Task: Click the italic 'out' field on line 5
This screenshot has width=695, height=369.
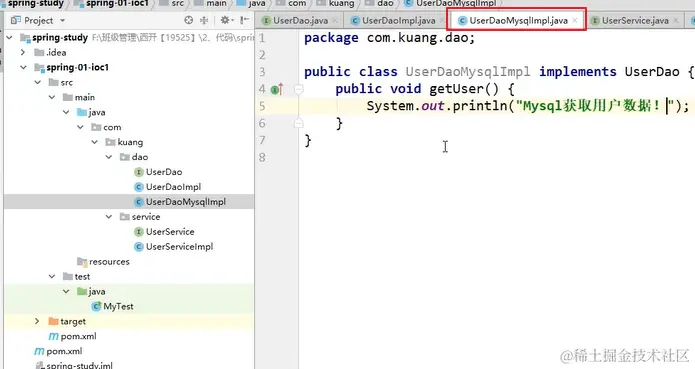Action: pyautogui.click(x=432, y=106)
